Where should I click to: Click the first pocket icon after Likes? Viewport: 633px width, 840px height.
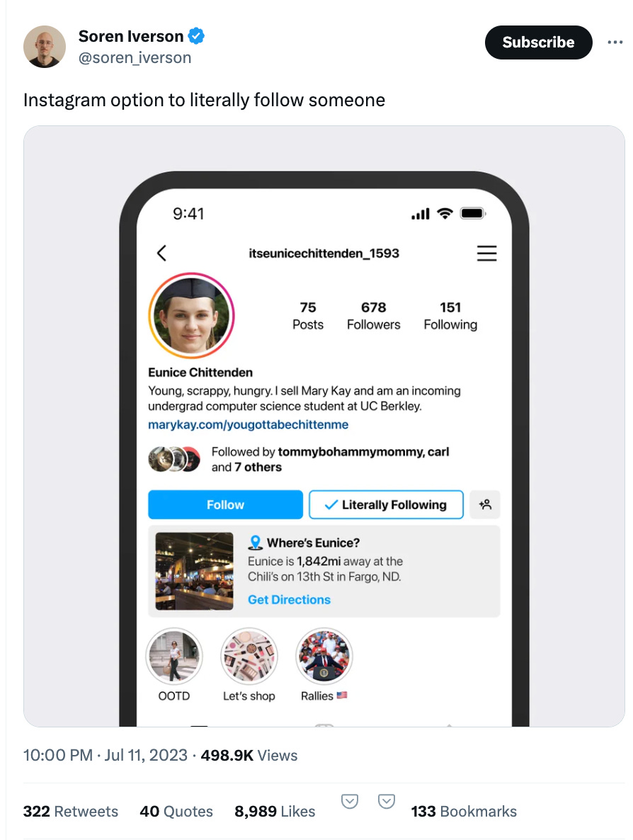tap(350, 802)
